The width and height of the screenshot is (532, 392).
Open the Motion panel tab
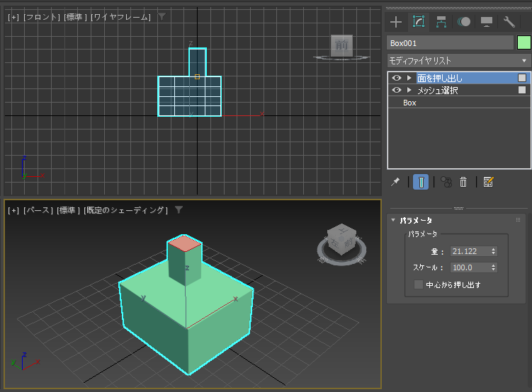(x=464, y=22)
